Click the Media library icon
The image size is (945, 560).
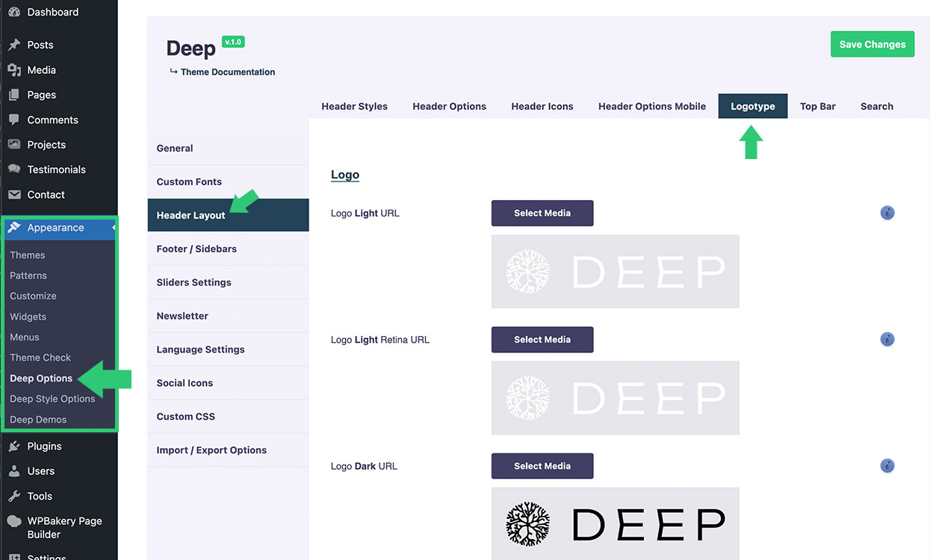pyautogui.click(x=13, y=70)
